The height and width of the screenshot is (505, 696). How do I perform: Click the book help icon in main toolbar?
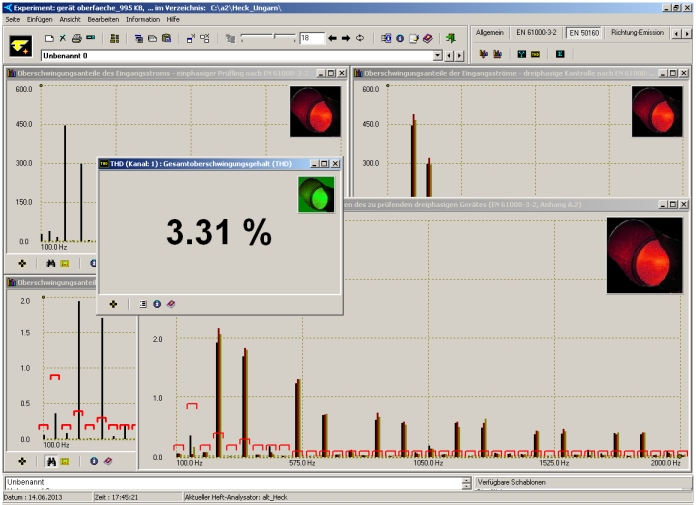click(428, 38)
